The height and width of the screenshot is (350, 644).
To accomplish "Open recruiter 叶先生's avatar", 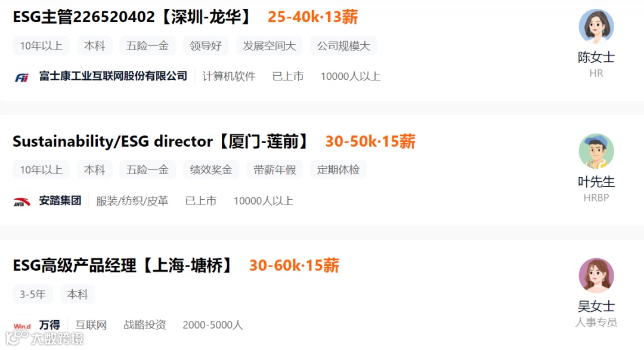I will click(x=596, y=151).
